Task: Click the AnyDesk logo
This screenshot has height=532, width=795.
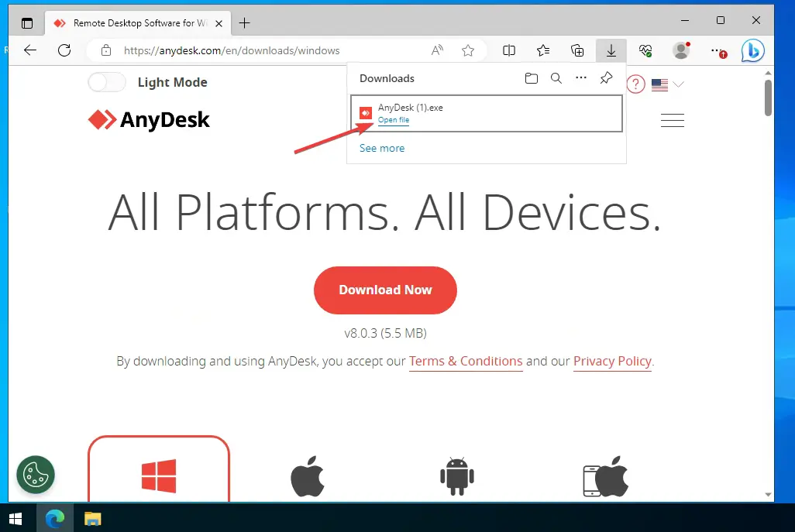Action: pos(149,120)
